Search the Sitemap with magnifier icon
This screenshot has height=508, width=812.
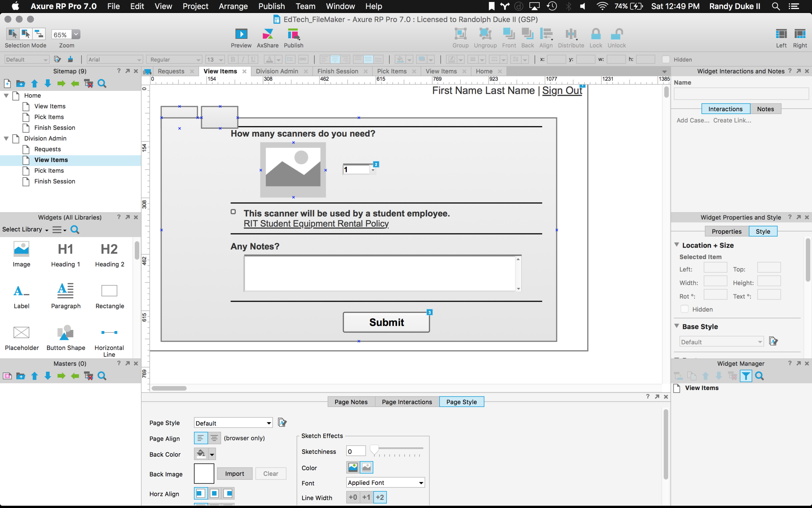point(102,83)
